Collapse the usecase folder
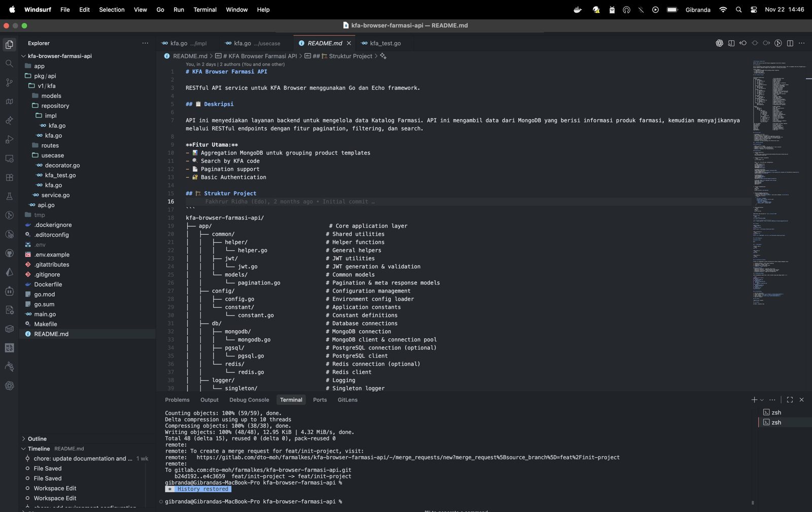The image size is (812, 512). [x=52, y=155]
